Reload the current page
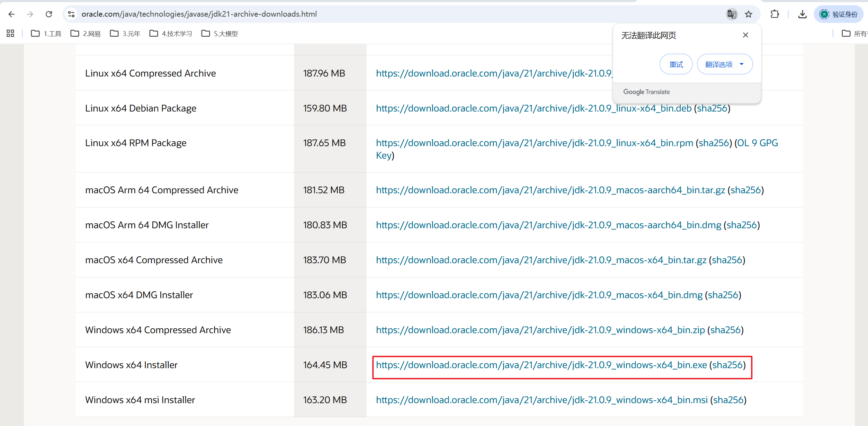Viewport: 868px width, 426px height. 49,14
